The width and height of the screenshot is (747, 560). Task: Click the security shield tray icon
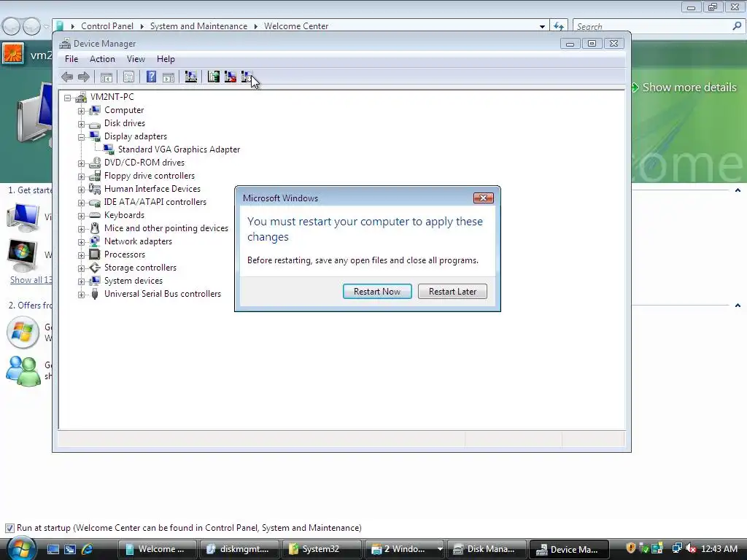(631, 548)
